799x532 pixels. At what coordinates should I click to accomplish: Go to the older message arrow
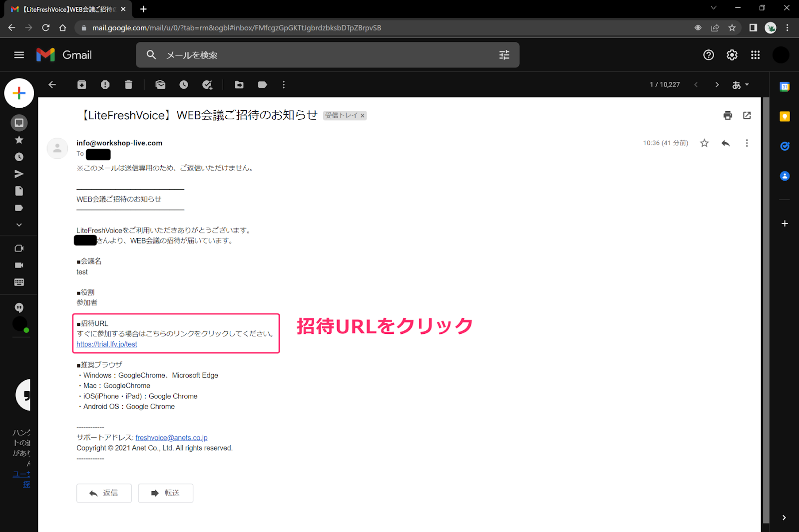[x=717, y=85]
